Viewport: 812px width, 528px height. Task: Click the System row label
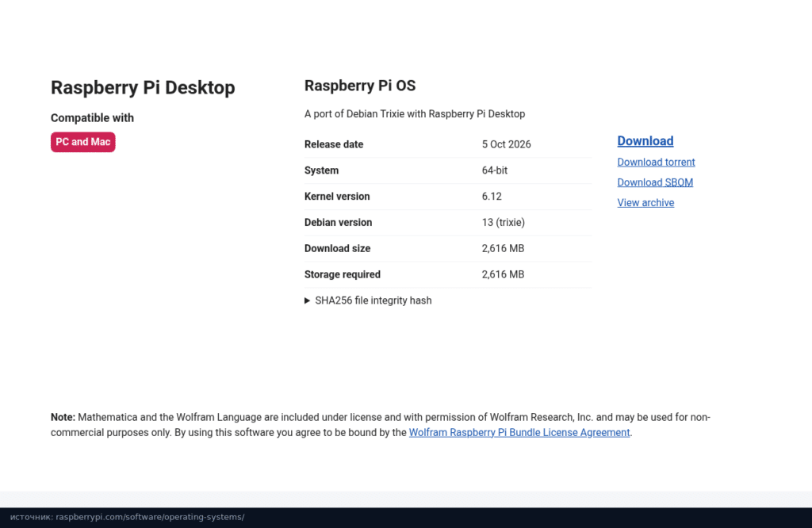point(322,170)
